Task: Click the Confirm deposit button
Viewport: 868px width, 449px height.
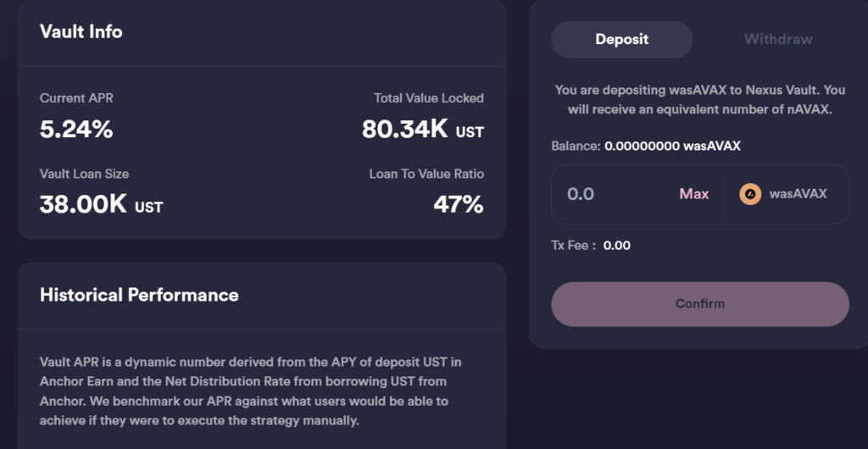Action: (x=699, y=304)
